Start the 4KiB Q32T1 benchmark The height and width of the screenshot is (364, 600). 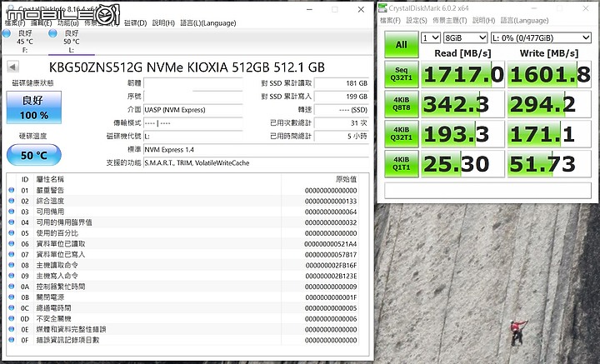coord(402,134)
